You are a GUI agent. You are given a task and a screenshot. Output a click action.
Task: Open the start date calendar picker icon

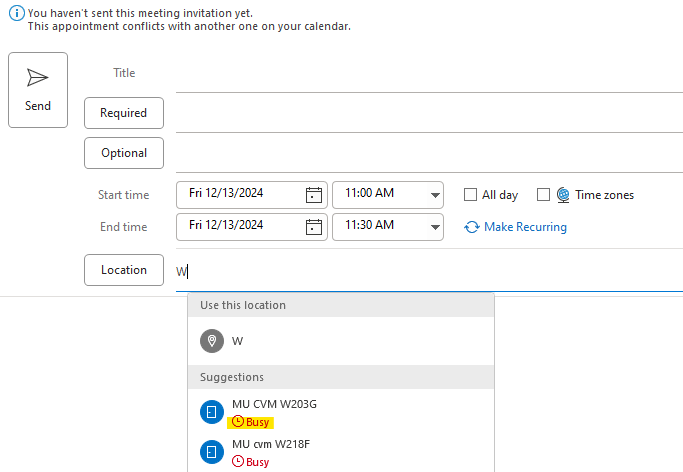click(314, 195)
